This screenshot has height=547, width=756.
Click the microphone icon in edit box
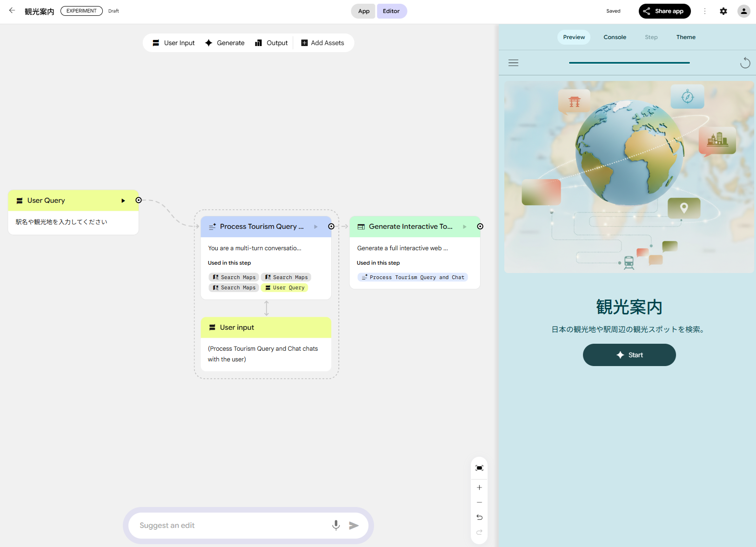click(336, 525)
